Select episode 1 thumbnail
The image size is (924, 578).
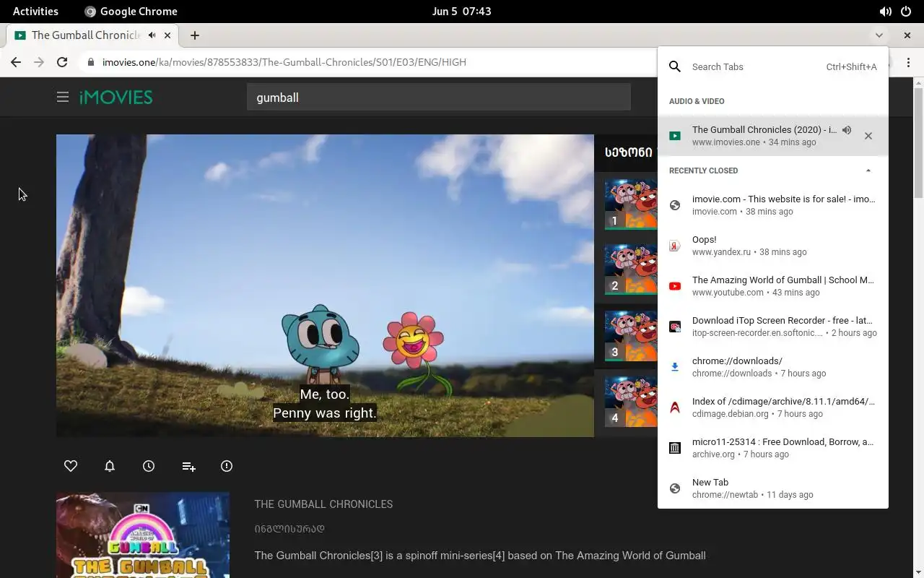(x=631, y=204)
